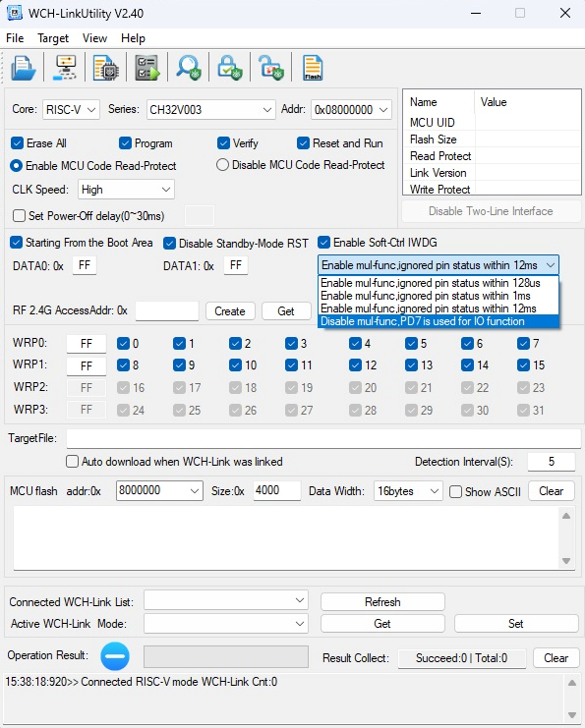Open the Connected WCH-Link List dropdown
The height and width of the screenshot is (728, 585).
coord(226,600)
